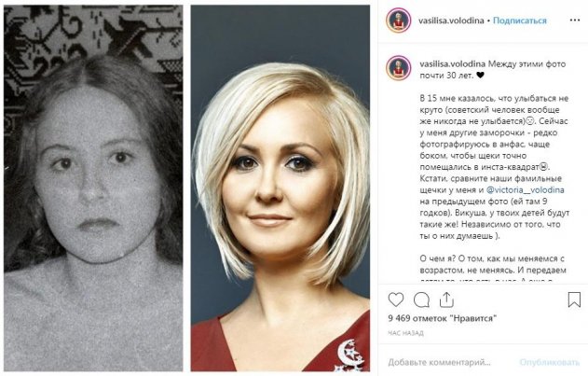Click the color portrait of blonde woman
The height and width of the screenshot is (376, 588).
tap(280, 188)
